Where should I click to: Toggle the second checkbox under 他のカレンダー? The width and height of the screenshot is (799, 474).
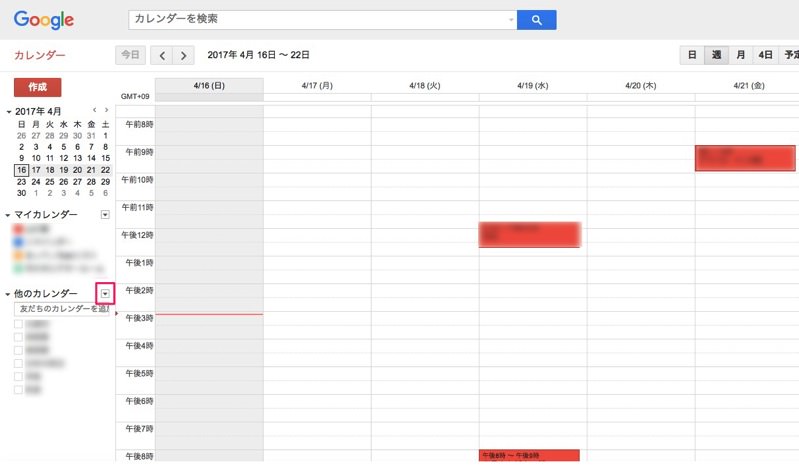pyautogui.click(x=18, y=338)
